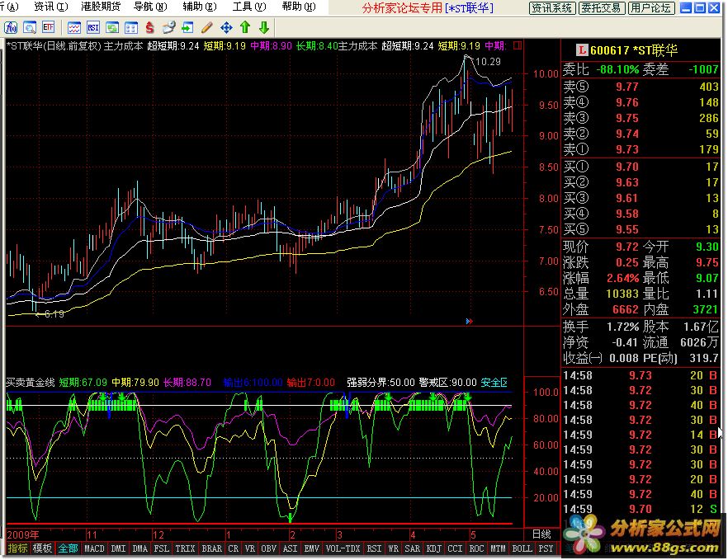Switch to the SAR indicator
Screen dimensions: 728x560
[x=413, y=548]
